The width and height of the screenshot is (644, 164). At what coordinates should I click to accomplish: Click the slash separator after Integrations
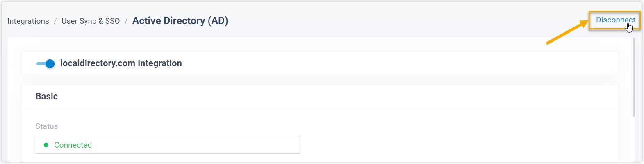(x=55, y=21)
